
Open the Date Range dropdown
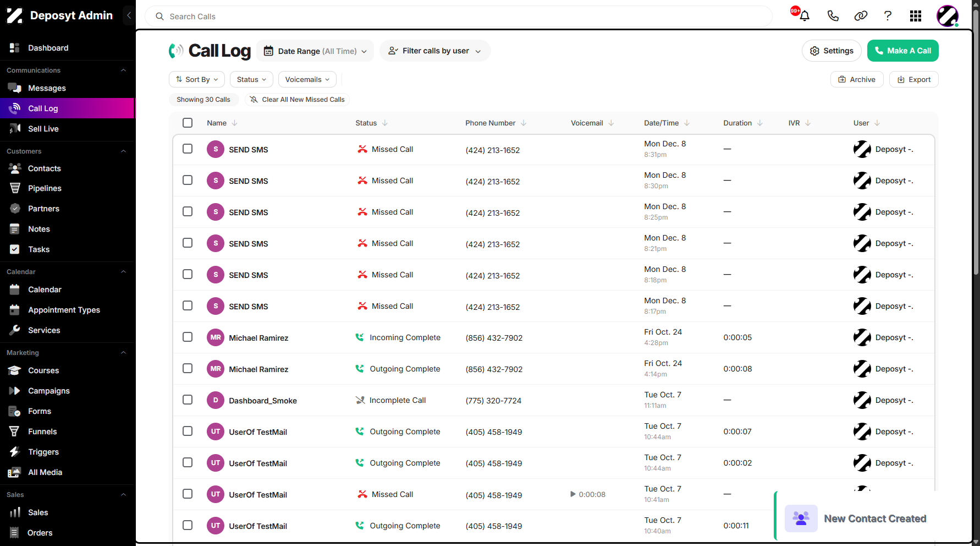coord(315,51)
